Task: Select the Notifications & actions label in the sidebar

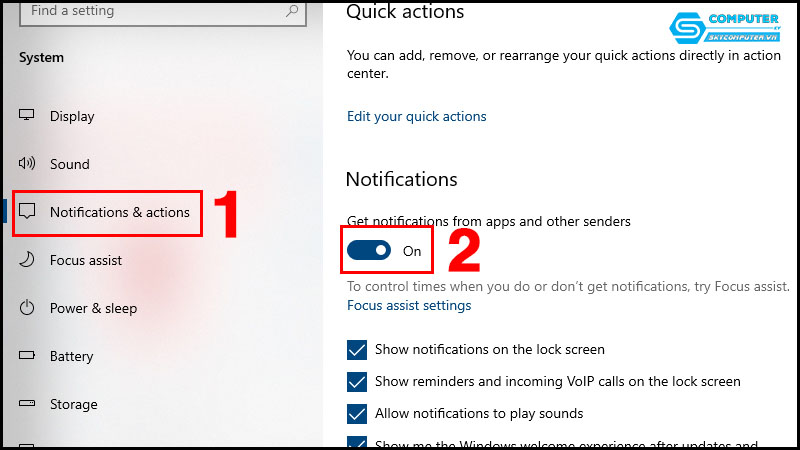Action: pos(119,212)
